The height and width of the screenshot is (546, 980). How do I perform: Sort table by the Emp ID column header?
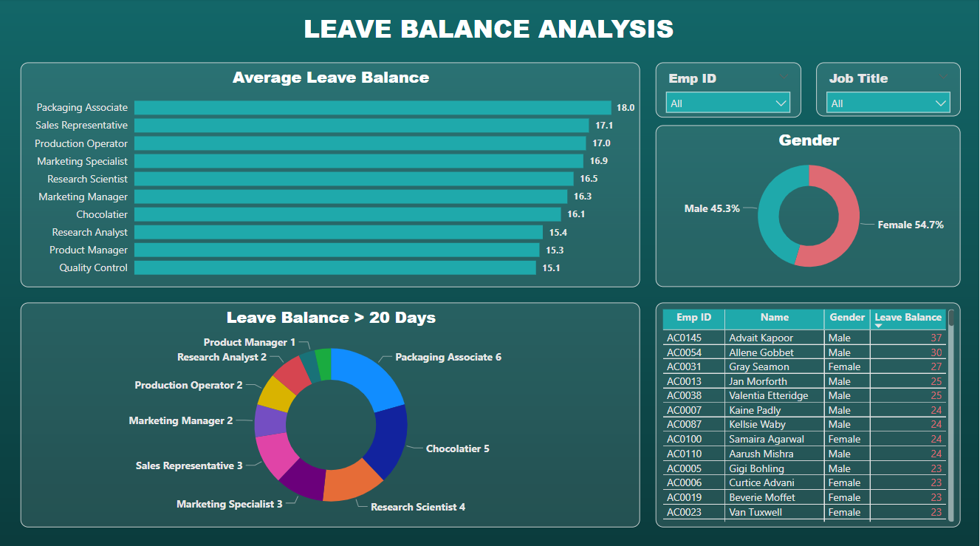pos(693,318)
